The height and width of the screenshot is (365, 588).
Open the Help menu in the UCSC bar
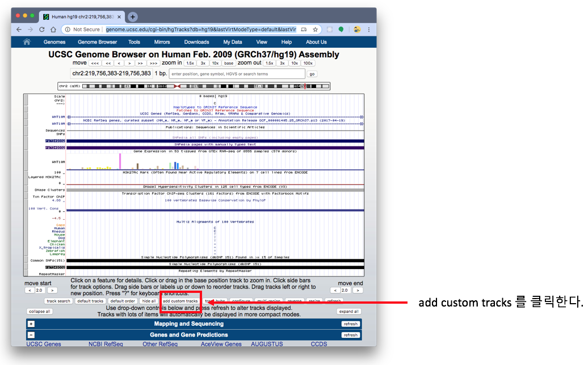[287, 42]
